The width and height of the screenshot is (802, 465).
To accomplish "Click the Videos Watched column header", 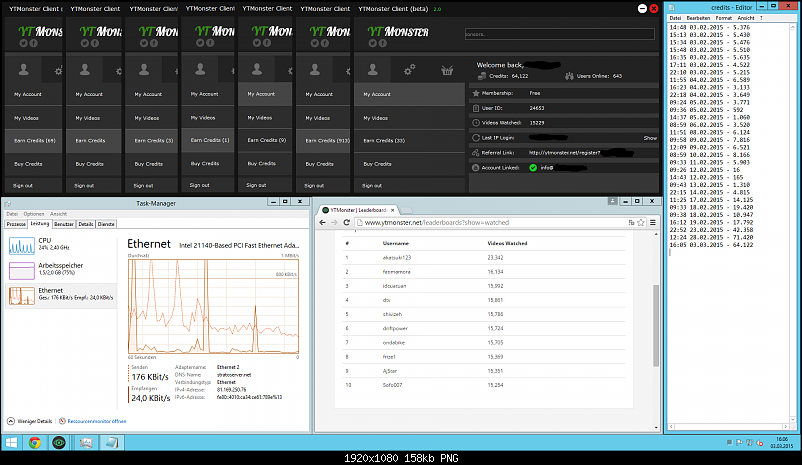I will click(x=507, y=243).
